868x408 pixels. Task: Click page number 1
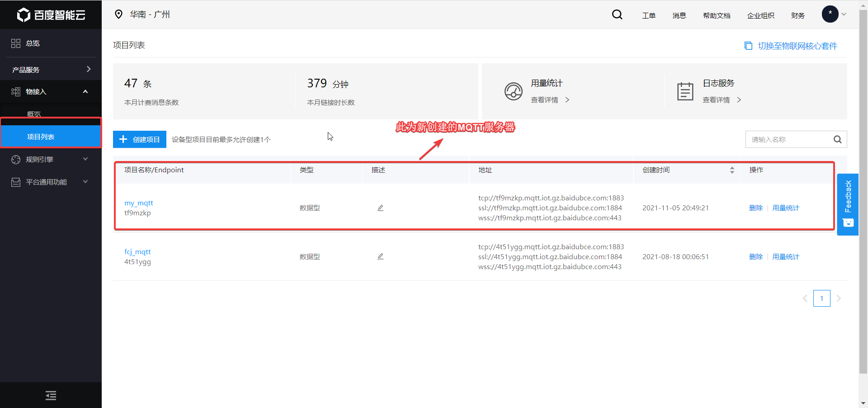tap(822, 299)
